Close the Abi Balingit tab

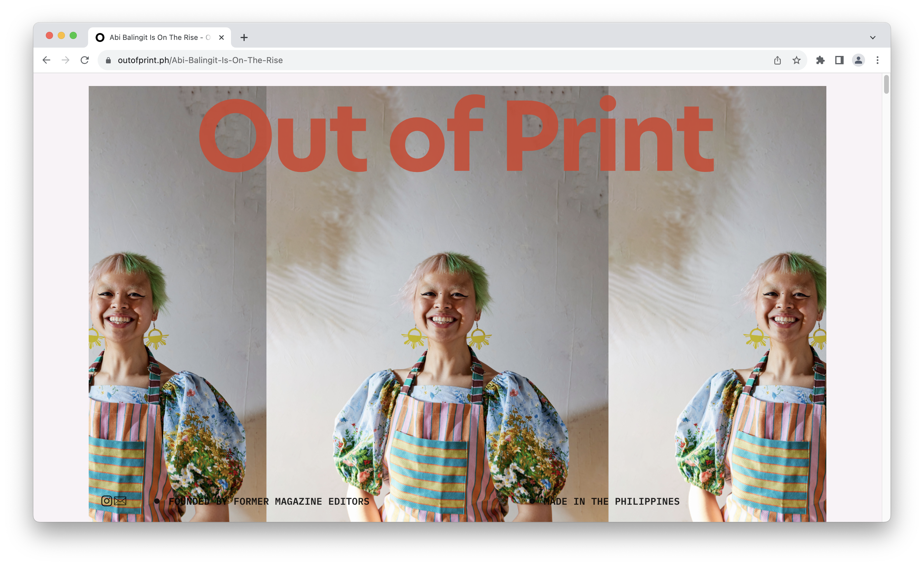(221, 37)
